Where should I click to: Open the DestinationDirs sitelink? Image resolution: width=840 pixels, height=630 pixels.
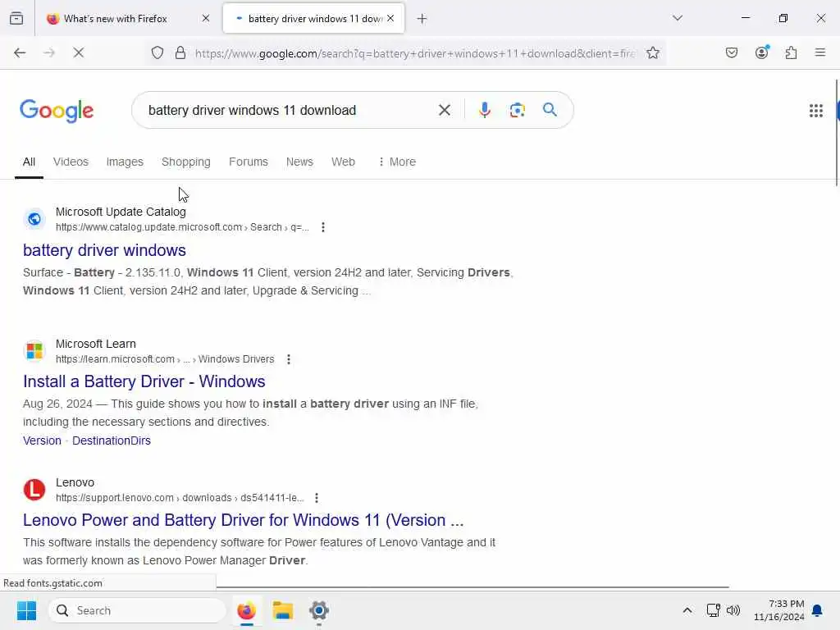pyautogui.click(x=112, y=441)
